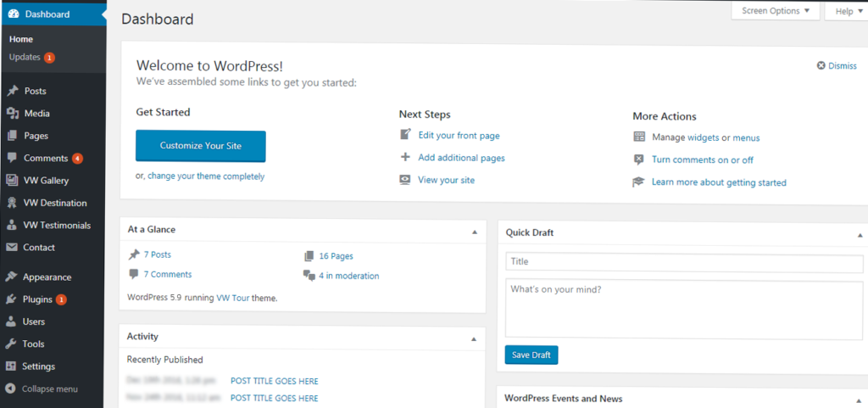Click the pages icon next to 16 Pages

[309, 256]
